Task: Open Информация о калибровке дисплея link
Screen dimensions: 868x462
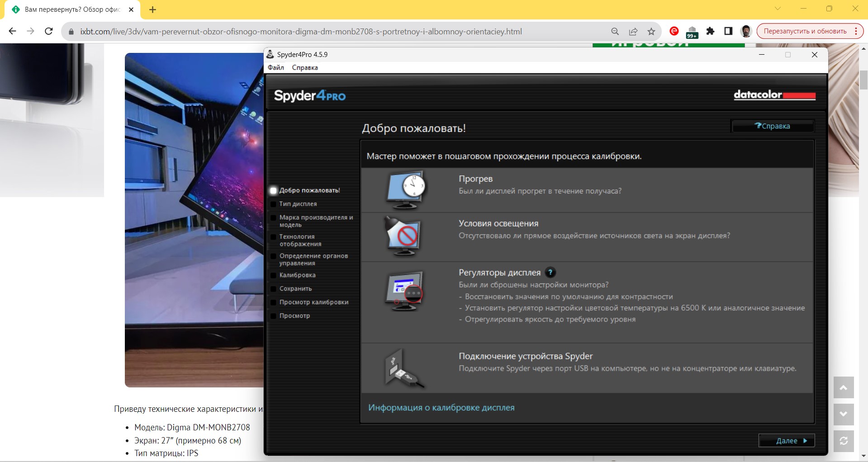Action: click(x=441, y=408)
